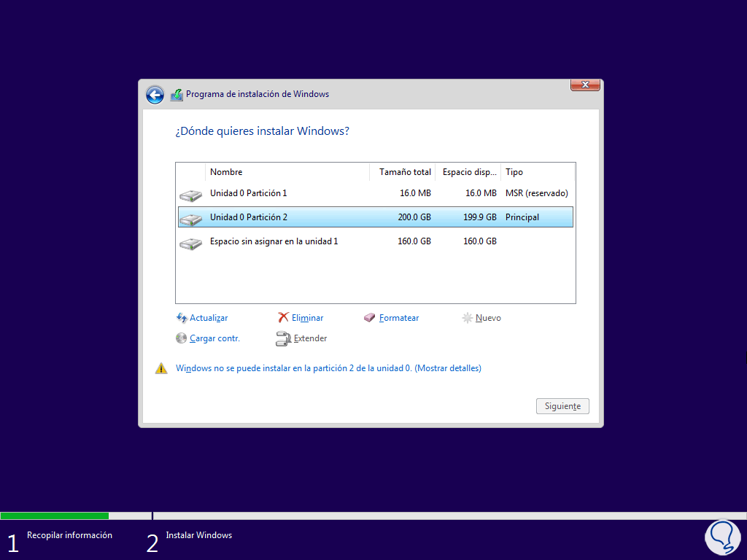Click the Programa de instalación de Windows title
The height and width of the screenshot is (560, 747).
point(258,94)
